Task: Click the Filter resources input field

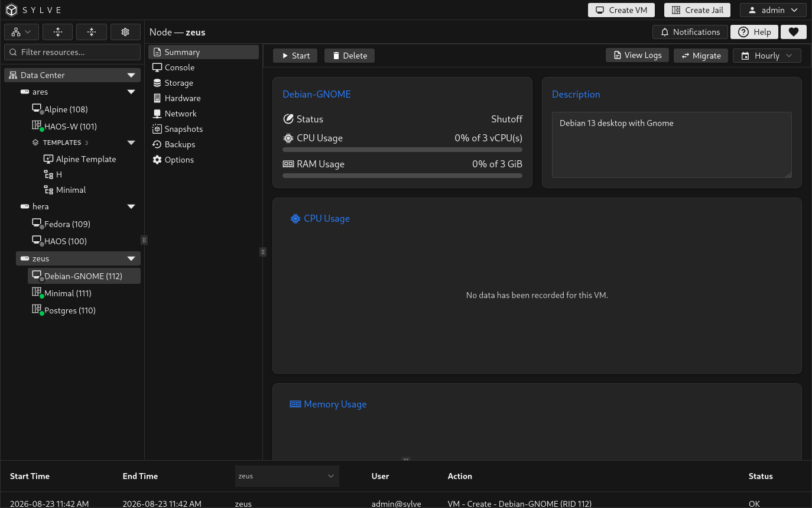Action: click(72, 52)
